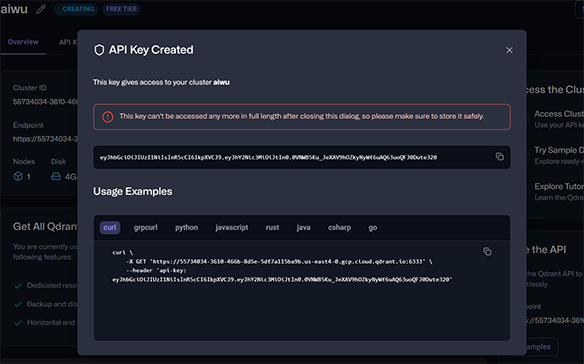Image resolution: width=584 pixels, height=364 pixels.
Task: Switch to the go example tab
Action: (373, 227)
